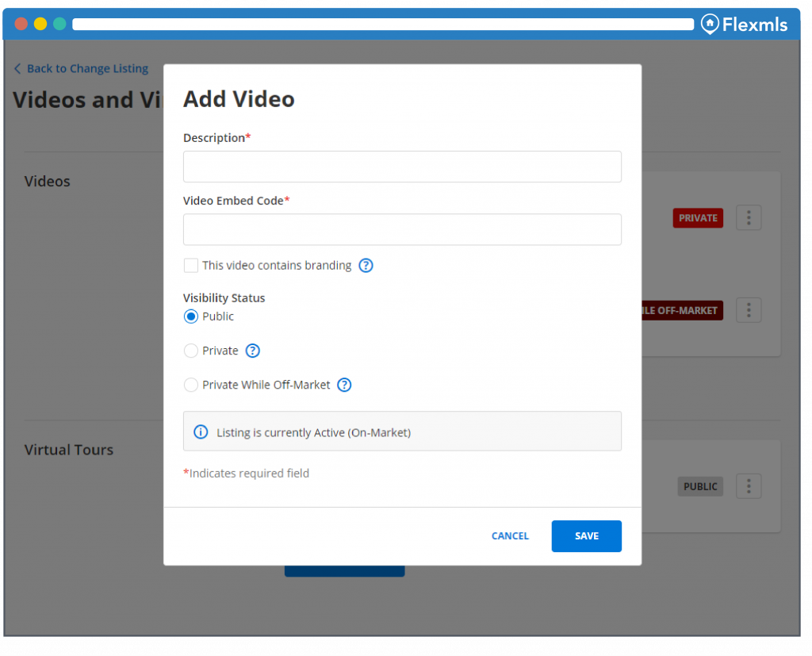
Task: Select Public visibility radio button
Action: [x=190, y=316]
